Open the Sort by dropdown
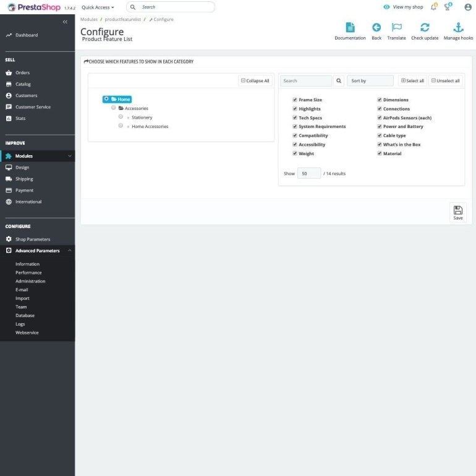476x476 pixels. click(x=370, y=81)
